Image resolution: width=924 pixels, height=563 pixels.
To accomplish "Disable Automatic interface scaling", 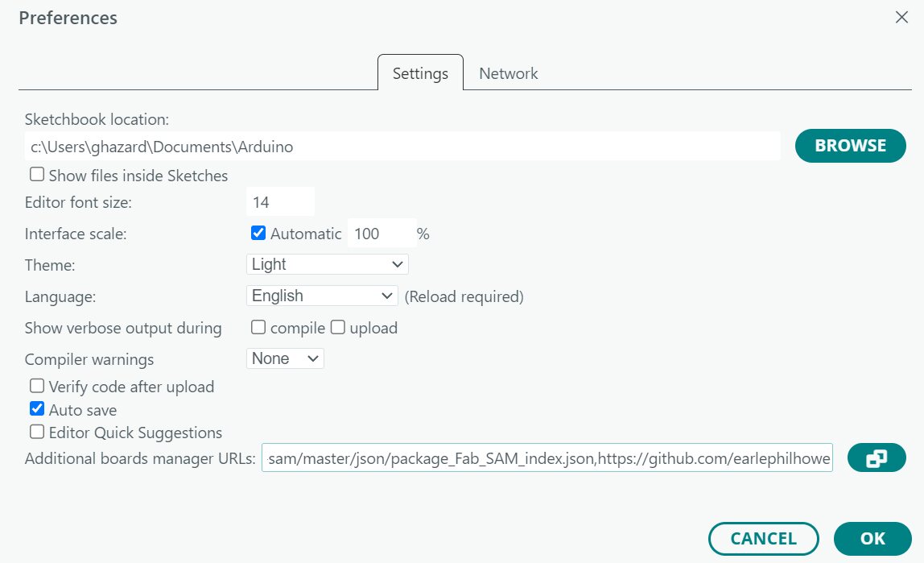I will pyautogui.click(x=259, y=234).
